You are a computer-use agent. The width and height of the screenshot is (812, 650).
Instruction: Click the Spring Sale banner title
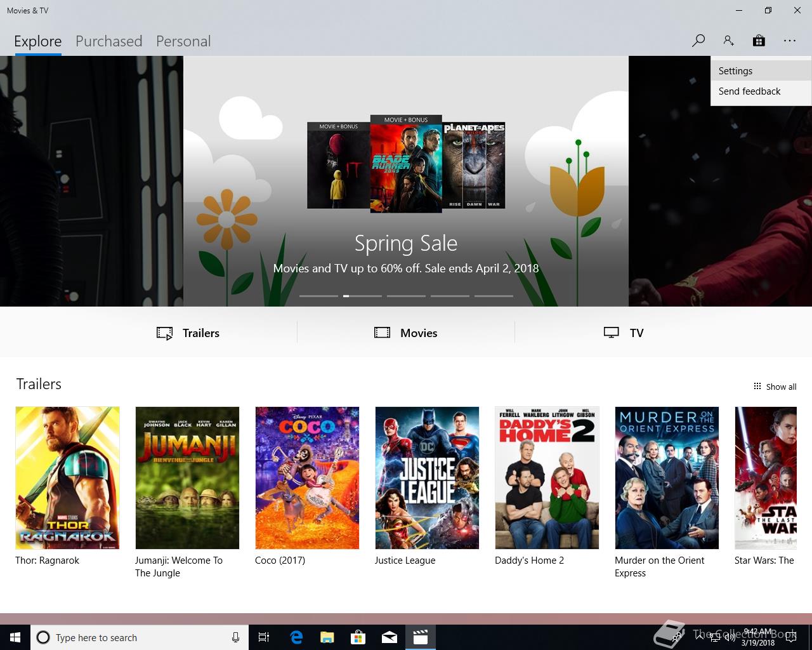(x=406, y=243)
